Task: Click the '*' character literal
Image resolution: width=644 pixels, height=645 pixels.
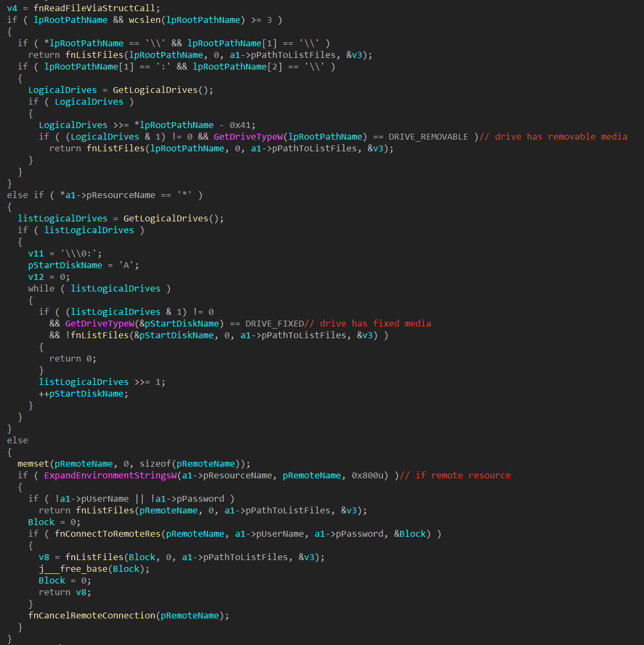Action: (185, 195)
